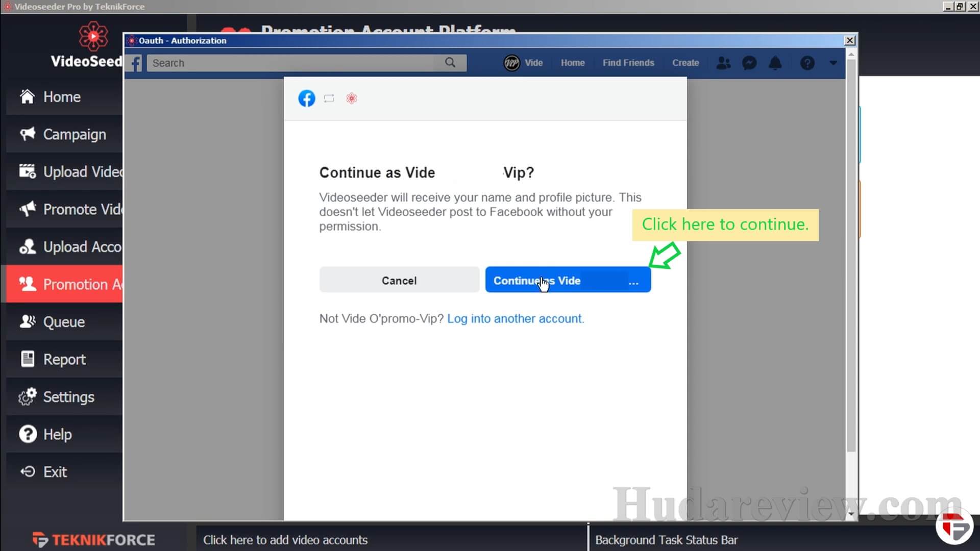Open the Facebook quick help icon
Viewport: 980px width, 551px height.
[x=807, y=63]
